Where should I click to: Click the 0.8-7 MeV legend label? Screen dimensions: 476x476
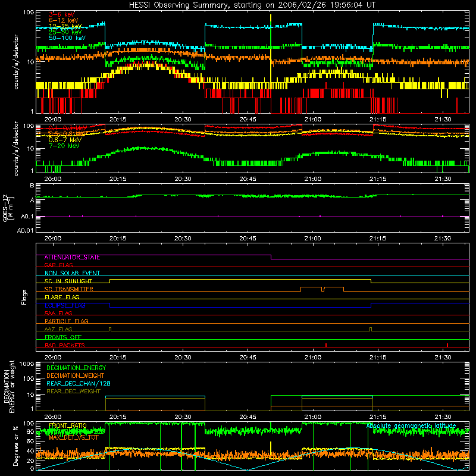[x=65, y=140]
